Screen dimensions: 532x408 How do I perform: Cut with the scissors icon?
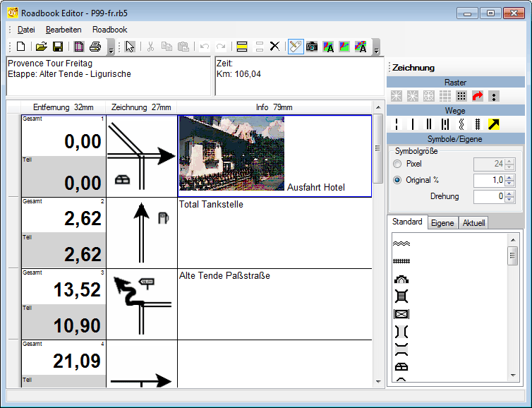point(151,47)
